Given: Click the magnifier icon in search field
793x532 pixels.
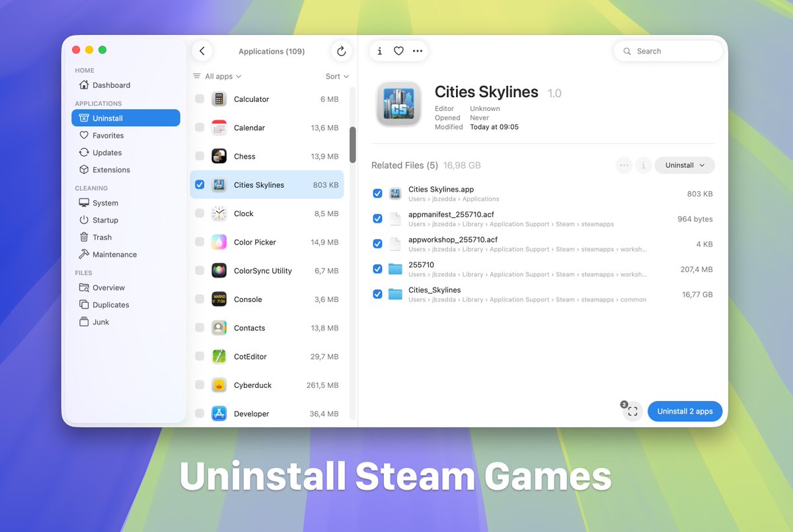Looking at the screenshot, I should pos(627,52).
